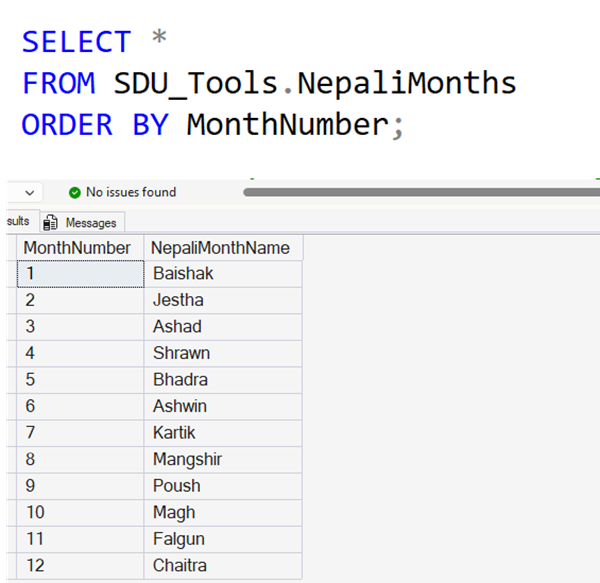Select cell with MonthNumber 1
The height and width of the screenshot is (583, 600).
[80, 274]
